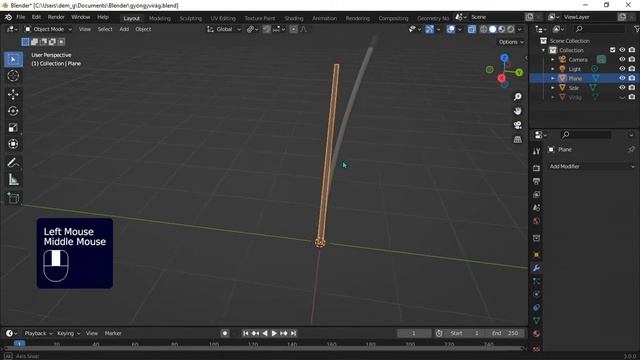The height and width of the screenshot is (360, 640).
Task: Open the pivot point dropdown
Action: (x=252, y=29)
